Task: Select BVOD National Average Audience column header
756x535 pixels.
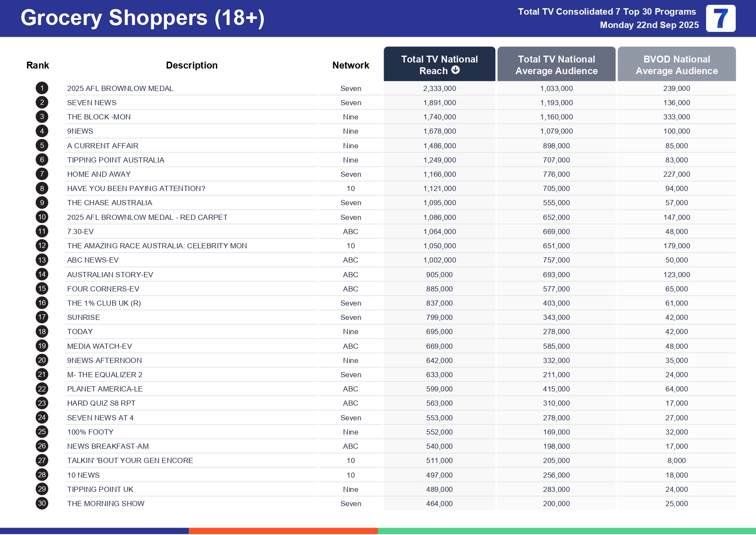Action: (x=676, y=65)
